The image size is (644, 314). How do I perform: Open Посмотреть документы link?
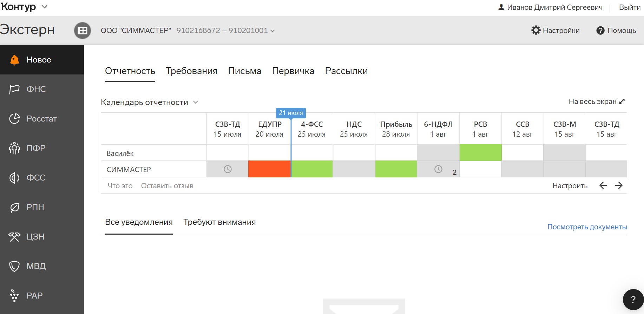(587, 227)
